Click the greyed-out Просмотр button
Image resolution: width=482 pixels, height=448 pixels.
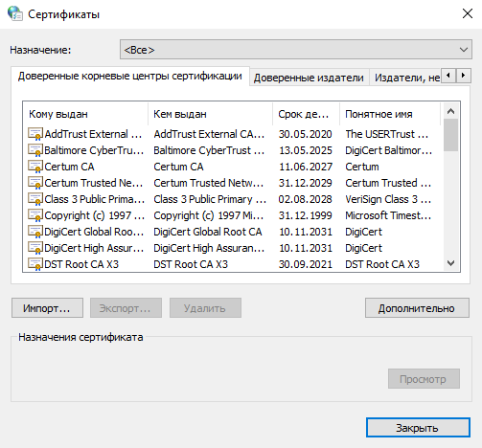click(424, 379)
